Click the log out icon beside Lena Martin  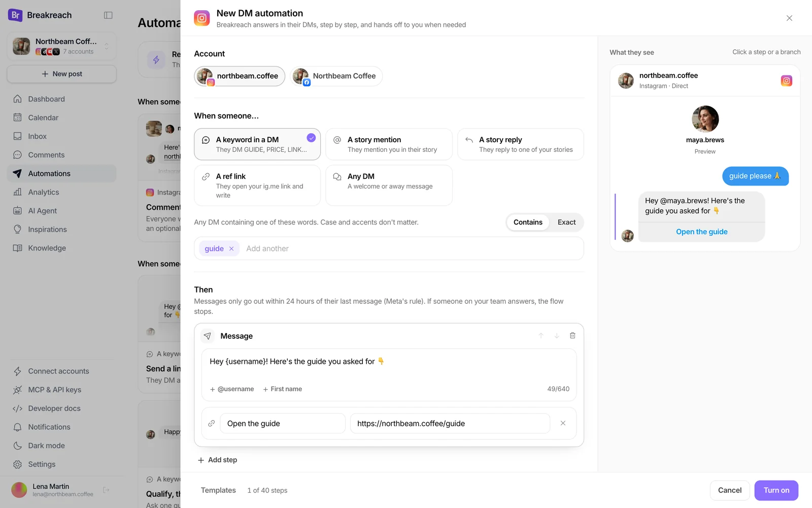coord(106,490)
